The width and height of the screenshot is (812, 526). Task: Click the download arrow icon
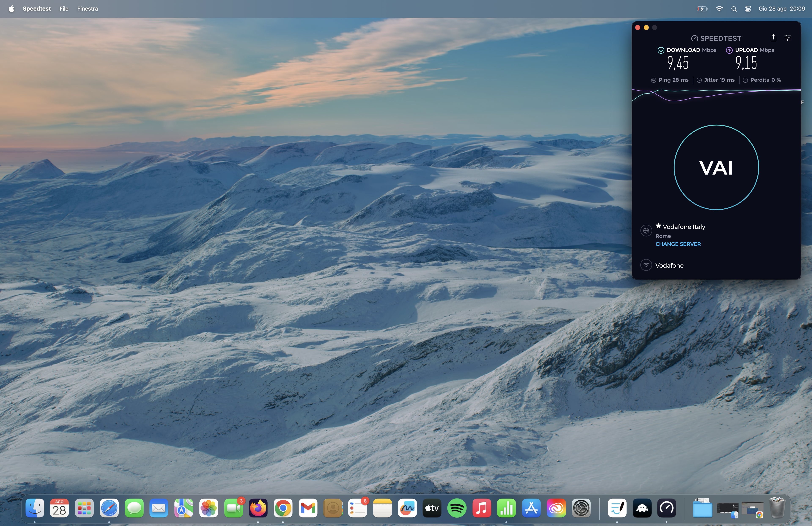[x=661, y=50]
